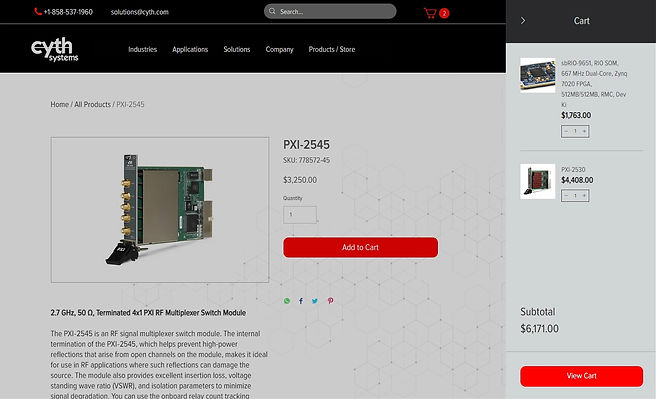The height and width of the screenshot is (399, 656).
Task: Go to Cyth Systems logo home
Action: tap(54, 49)
